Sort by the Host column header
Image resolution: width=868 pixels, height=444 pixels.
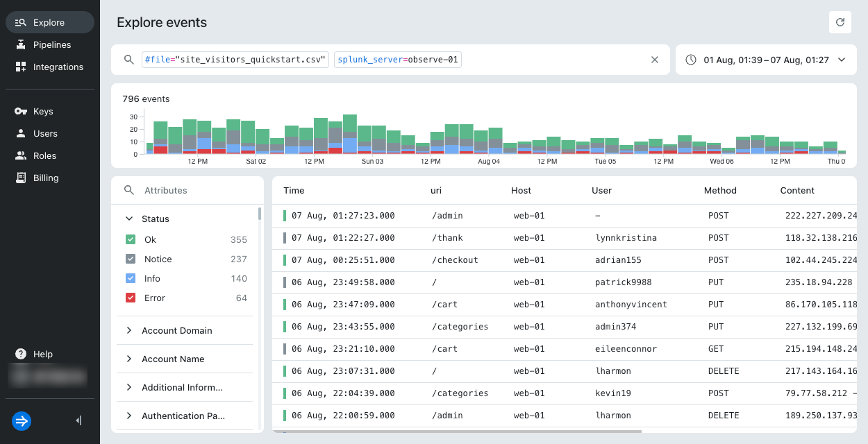[x=521, y=190]
